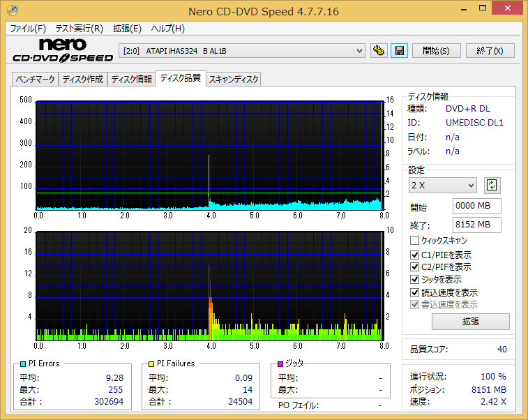Click the cyan PI Errors legend swatch
The height and width of the screenshot is (420, 528).
coord(23,363)
